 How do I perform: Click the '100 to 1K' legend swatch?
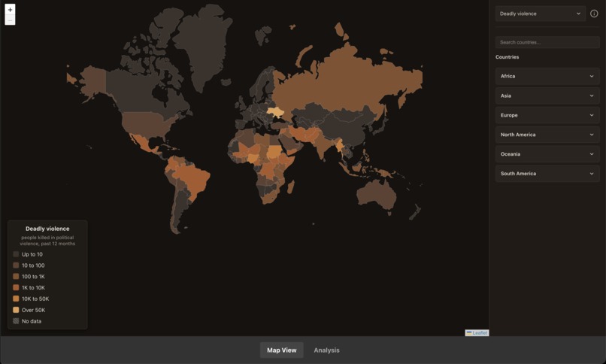(16, 276)
